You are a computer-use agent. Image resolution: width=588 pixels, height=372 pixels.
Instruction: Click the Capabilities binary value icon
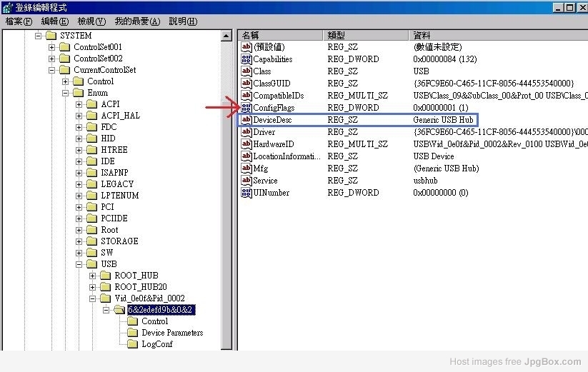[246, 59]
